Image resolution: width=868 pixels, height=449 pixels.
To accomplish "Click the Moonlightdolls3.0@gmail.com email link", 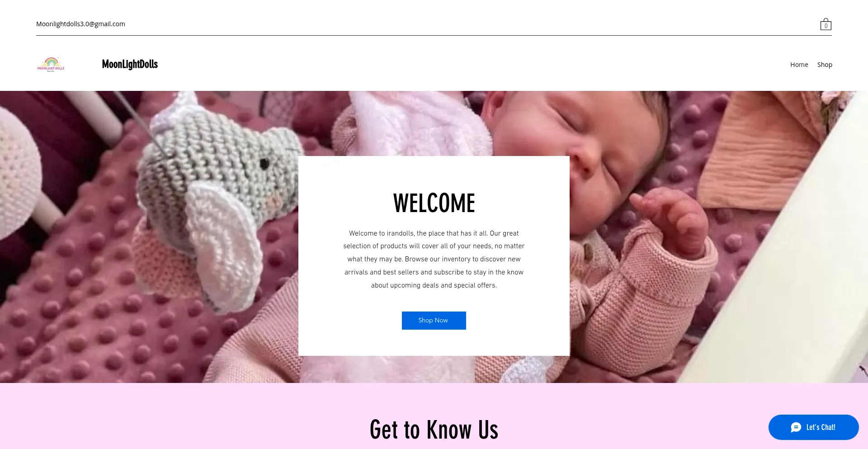I will 80,24.
